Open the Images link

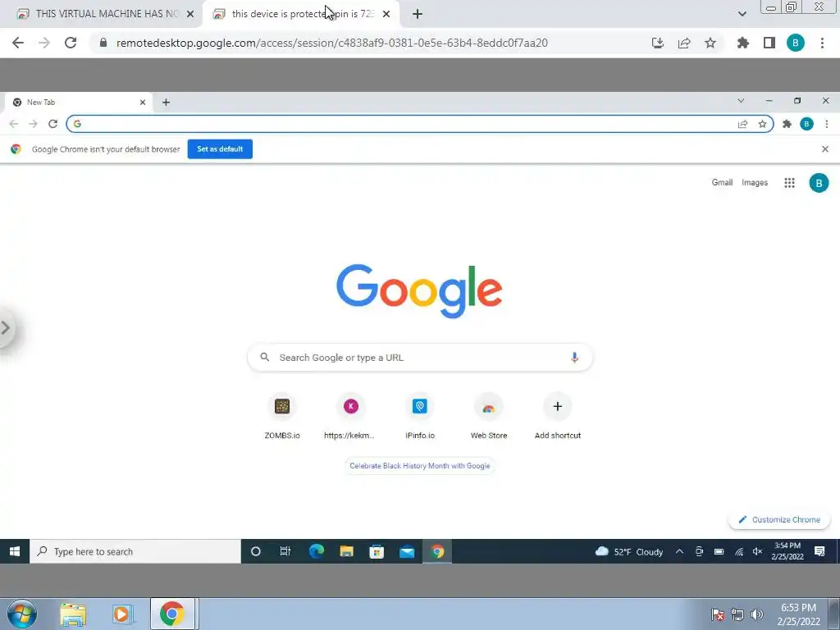(755, 183)
